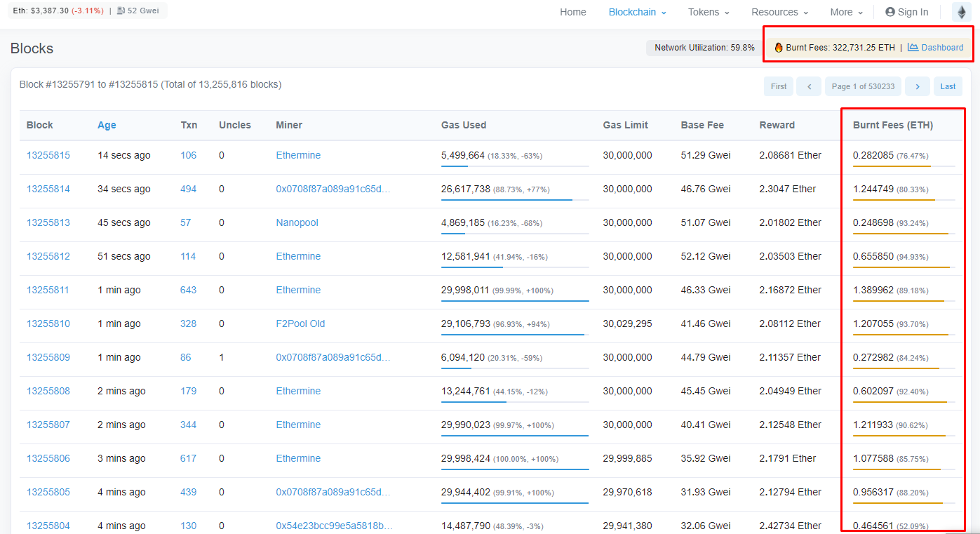This screenshot has width=980, height=534.
Task: Click the Burnt Fees flame icon
Action: pyautogui.click(x=779, y=48)
